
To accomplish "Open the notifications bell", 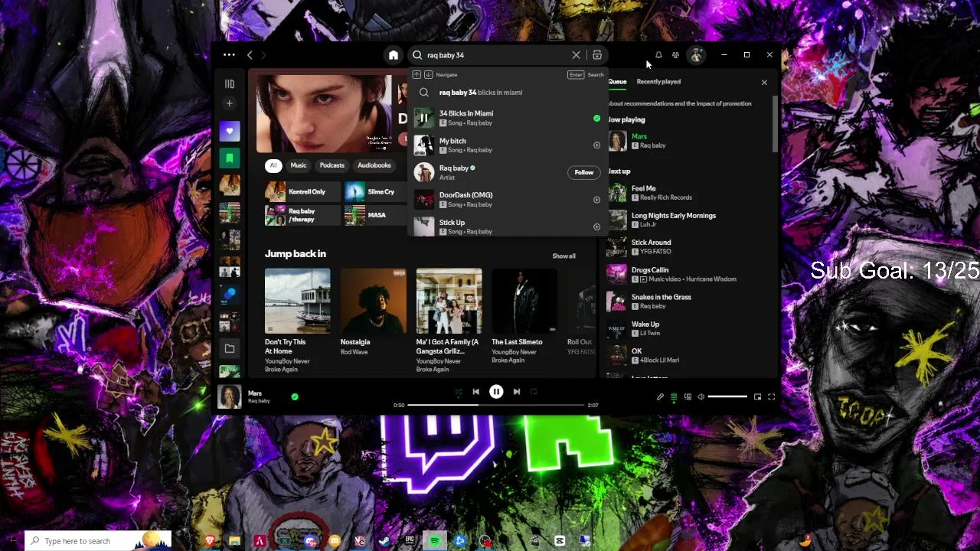I will [658, 55].
